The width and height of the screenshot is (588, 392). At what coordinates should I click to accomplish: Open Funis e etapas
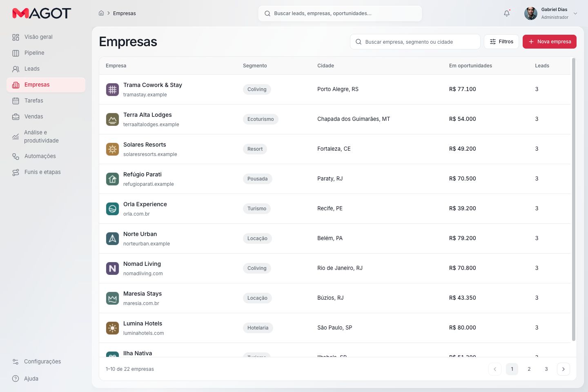[46, 172]
